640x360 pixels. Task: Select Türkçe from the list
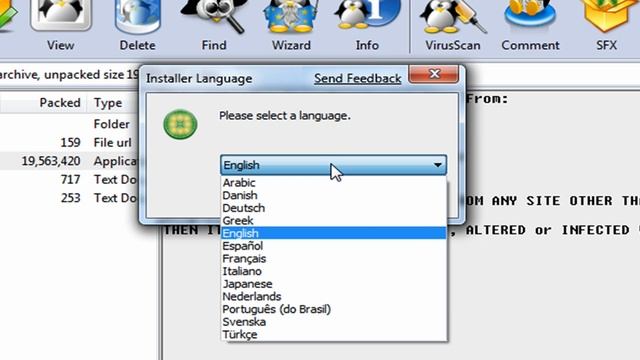coord(333,334)
